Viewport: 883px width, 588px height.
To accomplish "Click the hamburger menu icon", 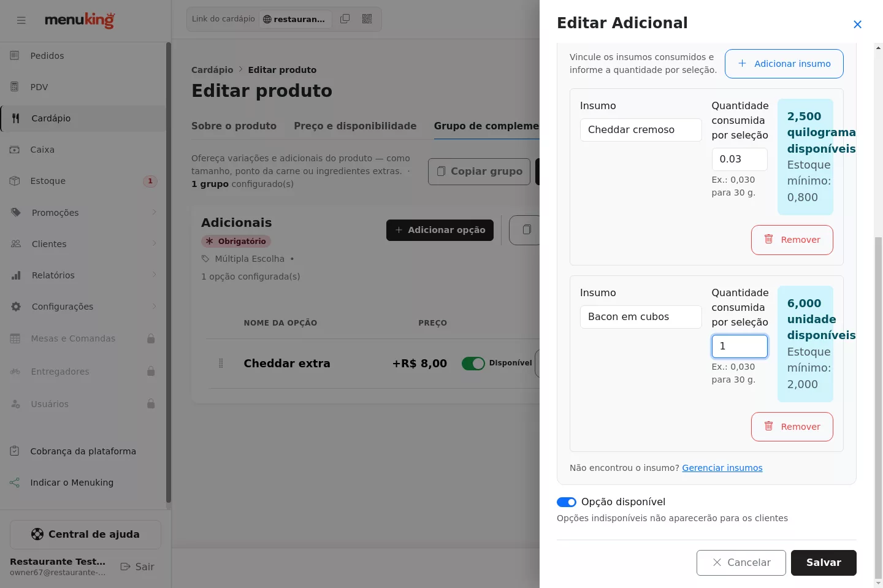I will coord(21,20).
